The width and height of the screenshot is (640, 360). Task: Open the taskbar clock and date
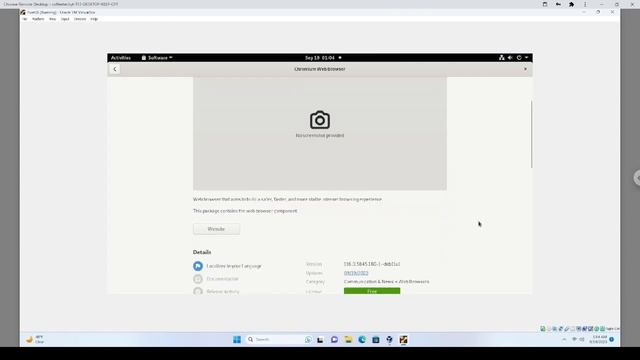tap(598, 340)
